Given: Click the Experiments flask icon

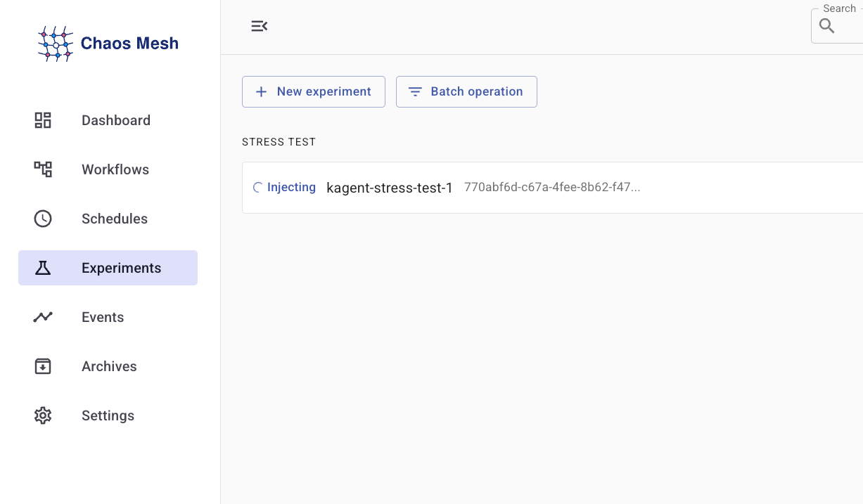Looking at the screenshot, I should [x=43, y=268].
